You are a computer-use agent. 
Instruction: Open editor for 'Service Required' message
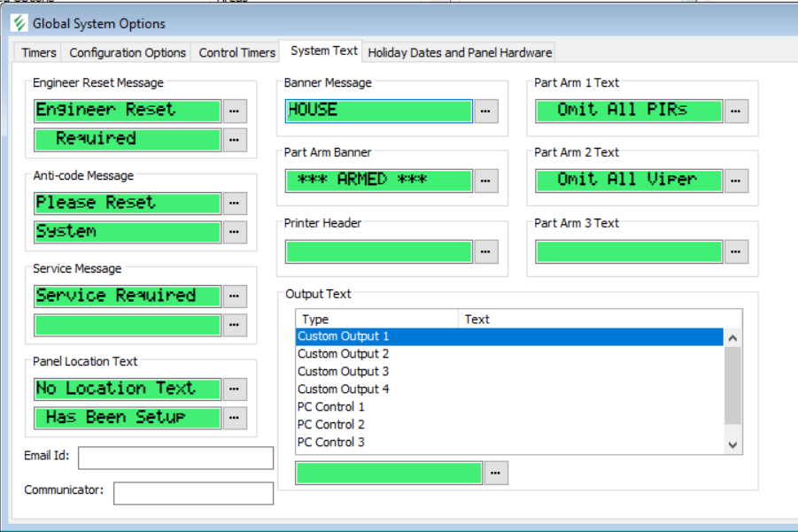point(235,297)
